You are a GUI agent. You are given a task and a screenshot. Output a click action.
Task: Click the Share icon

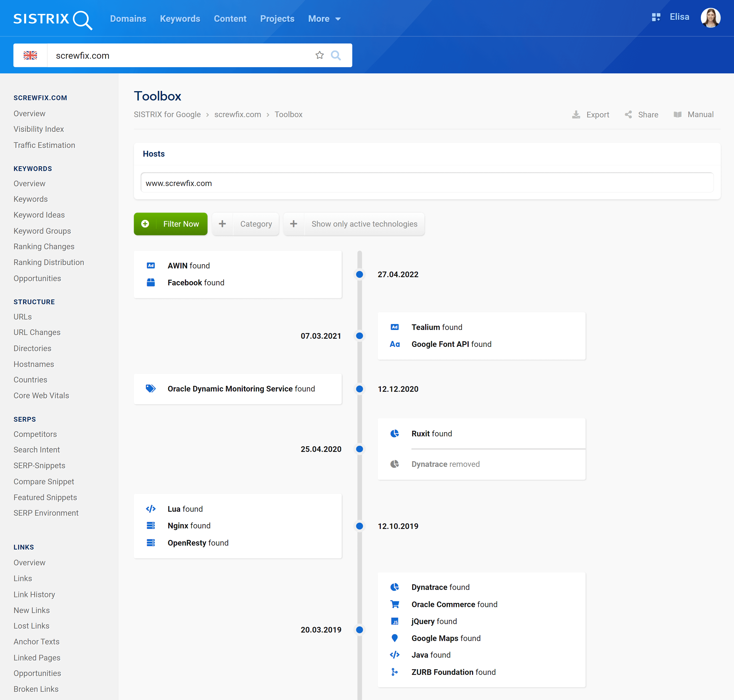pos(628,115)
